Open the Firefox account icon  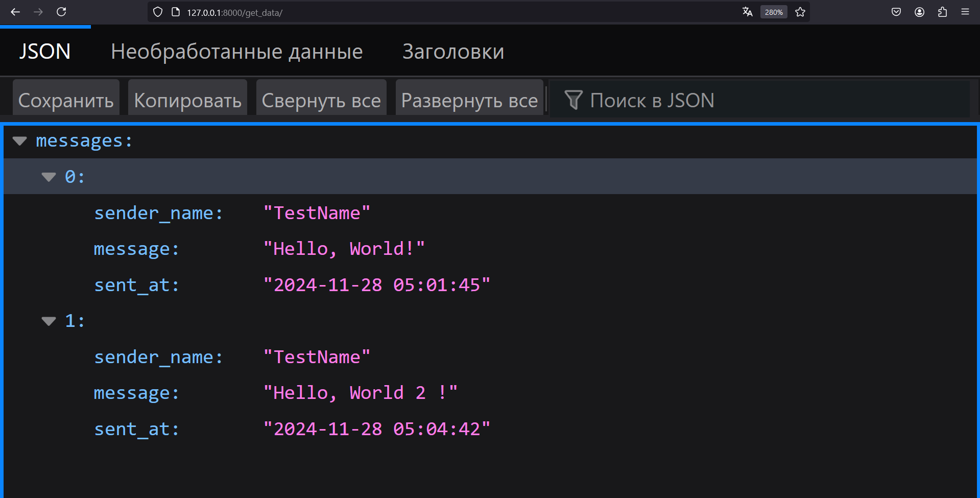point(919,12)
